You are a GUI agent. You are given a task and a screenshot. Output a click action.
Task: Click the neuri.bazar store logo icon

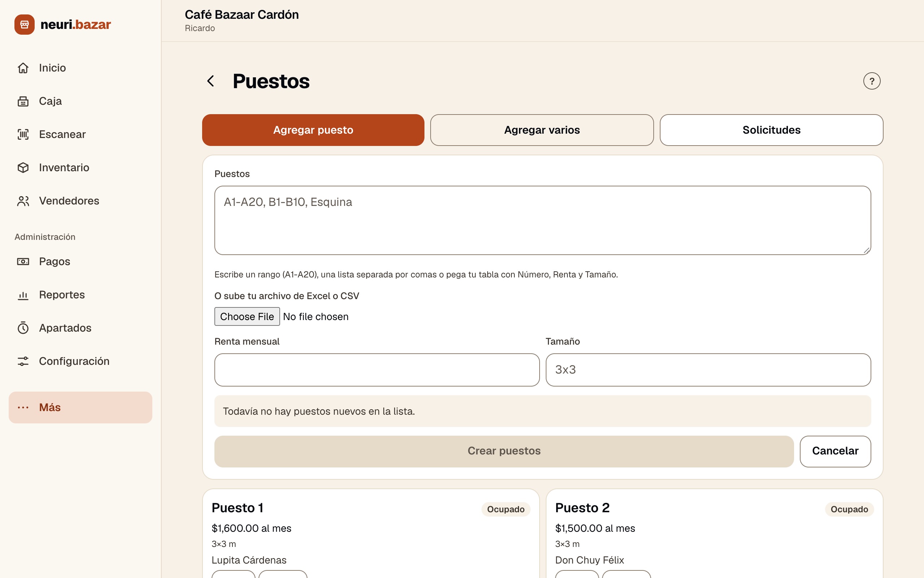coord(25,25)
